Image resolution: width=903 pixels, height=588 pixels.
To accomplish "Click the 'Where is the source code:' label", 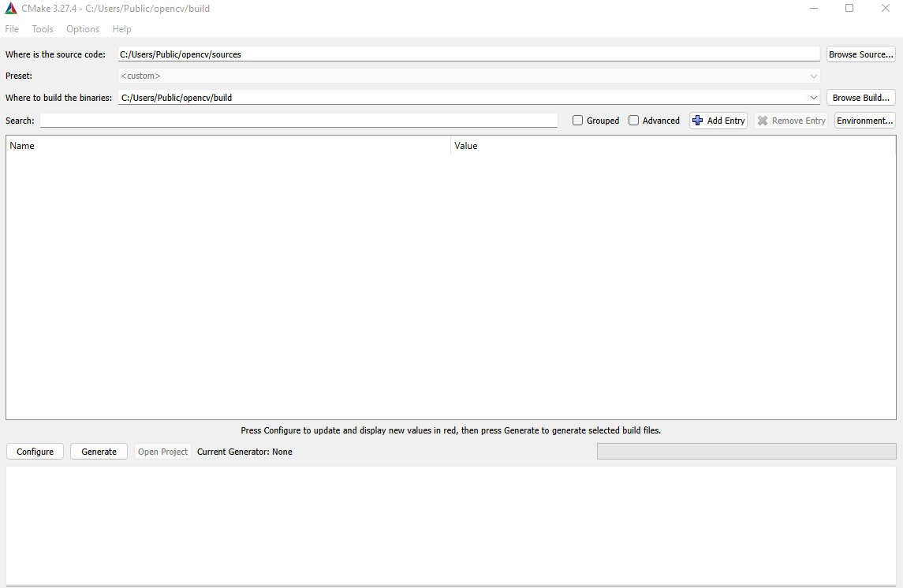I will pyautogui.click(x=56, y=54).
